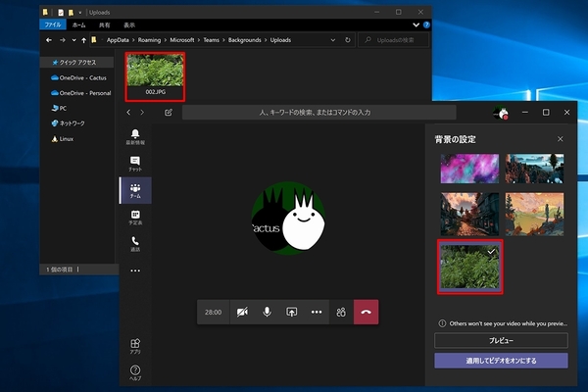Switch to the 表示 tab in Explorer
Viewport: 588px width, 392px height.
point(130,24)
